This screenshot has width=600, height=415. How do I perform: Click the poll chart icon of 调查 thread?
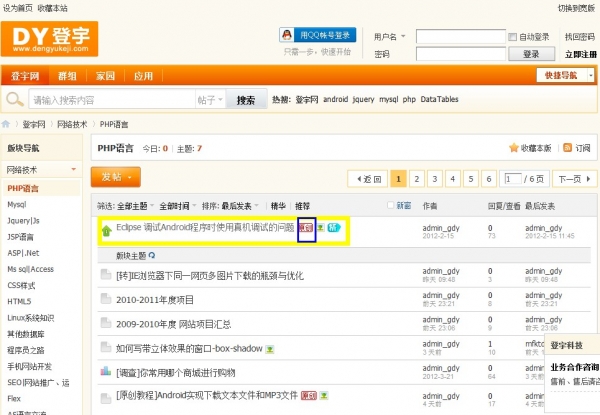pos(106,371)
